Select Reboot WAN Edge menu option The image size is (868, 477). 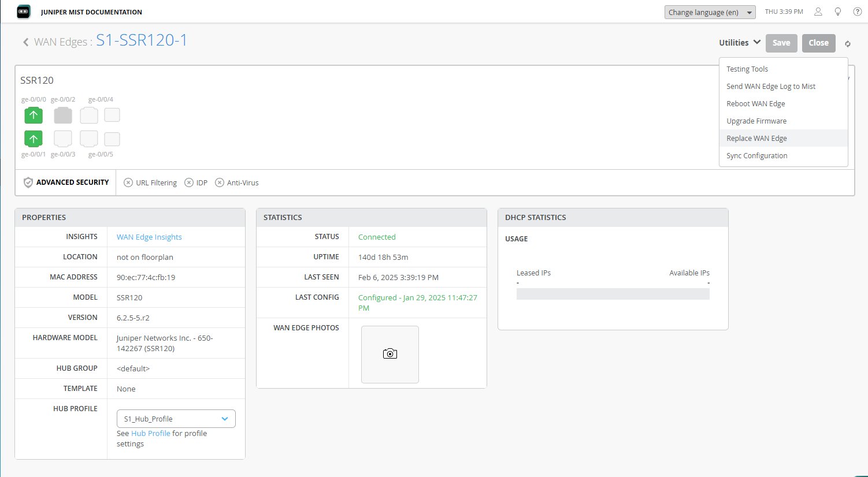[755, 103]
